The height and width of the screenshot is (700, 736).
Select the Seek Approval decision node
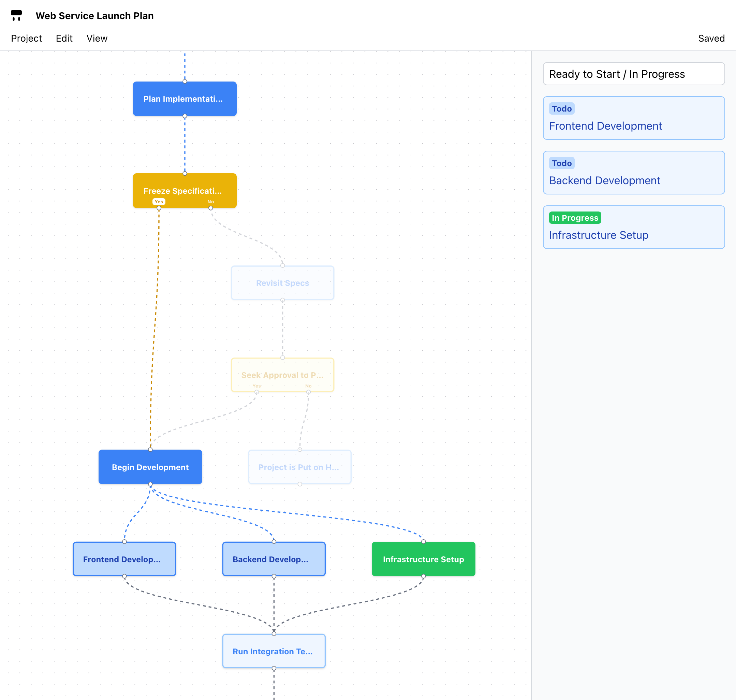282,373
